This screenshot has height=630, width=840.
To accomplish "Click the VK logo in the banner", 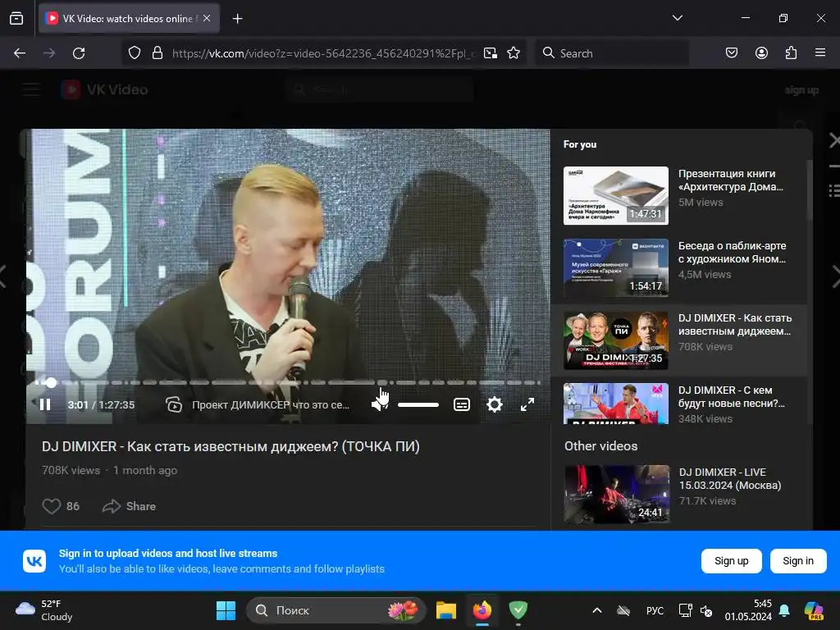I will (34, 561).
